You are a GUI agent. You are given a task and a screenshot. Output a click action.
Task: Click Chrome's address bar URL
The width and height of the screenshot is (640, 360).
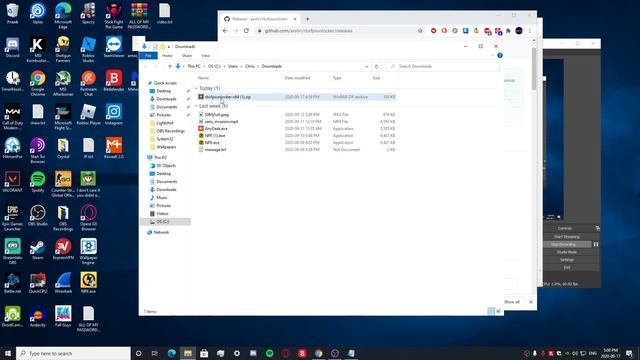tap(308, 31)
